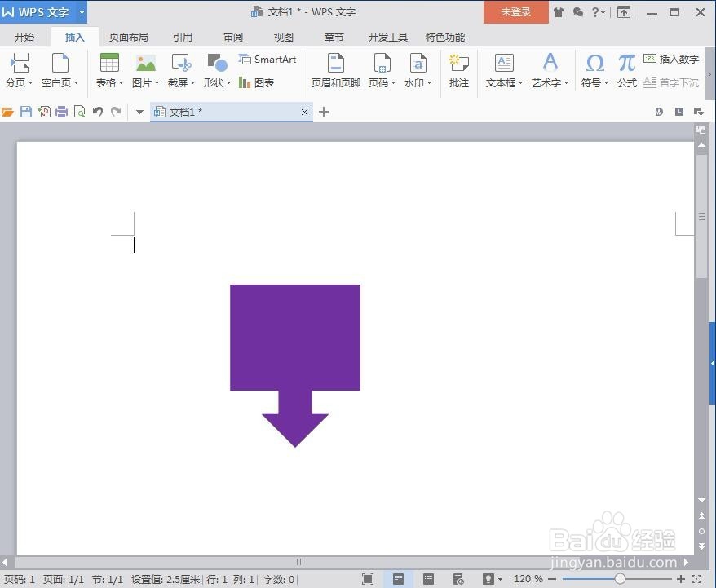Click next page double arrow on scrollbar
Image resolution: width=716 pixels, height=588 pixels.
[x=702, y=546]
